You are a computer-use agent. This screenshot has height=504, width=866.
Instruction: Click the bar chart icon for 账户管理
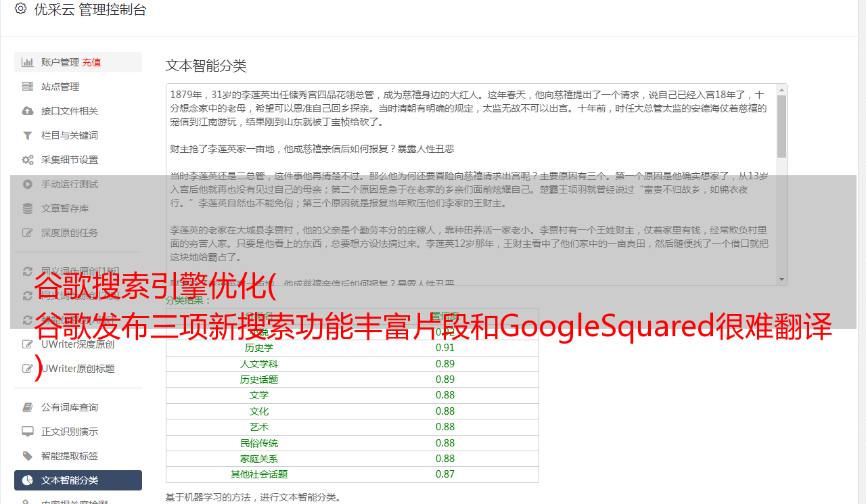[x=28, y=62]
